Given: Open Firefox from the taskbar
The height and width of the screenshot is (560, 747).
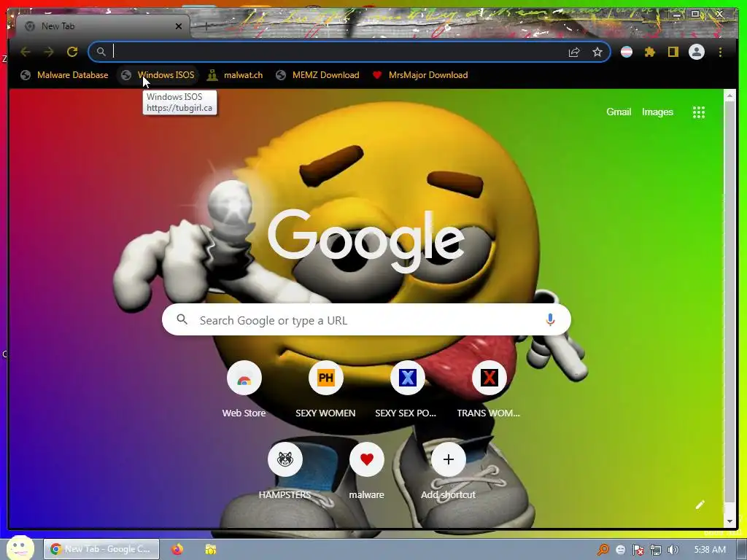Looking at the screenshot, I should [177, 549].
